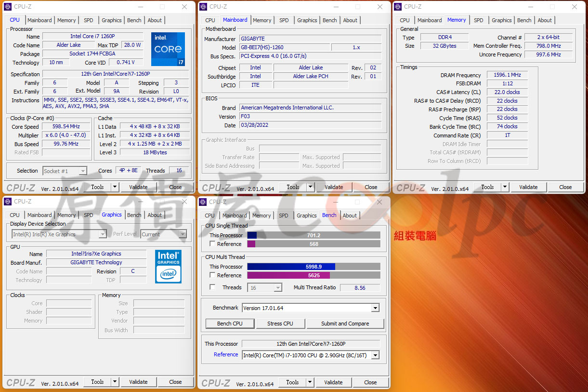588x392 pixels.
Task: Click the GPU Name Intel Iris Xe Graphics field
Action: pyautogui.click(x=96, y=254)
